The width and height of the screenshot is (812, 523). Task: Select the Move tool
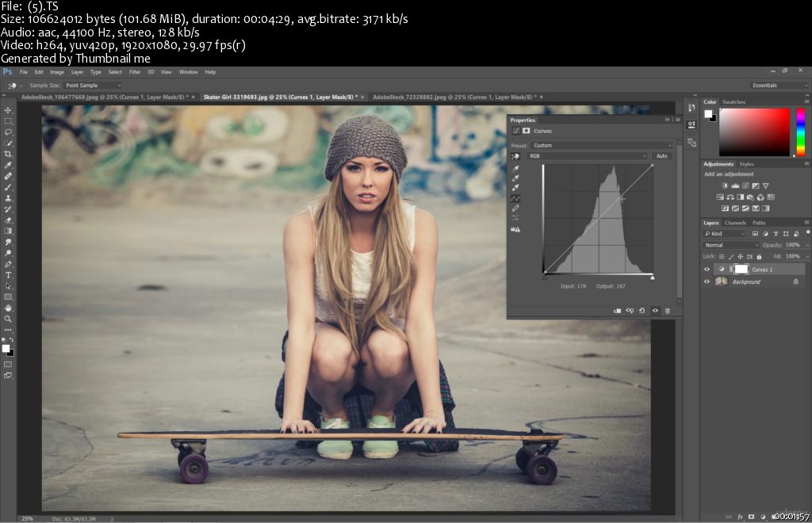pos(8,110)
